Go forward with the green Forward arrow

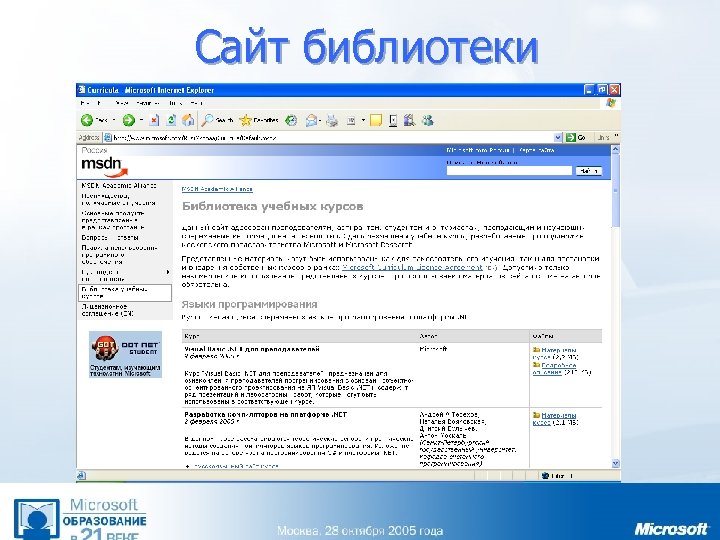click(x=129, y=120)
